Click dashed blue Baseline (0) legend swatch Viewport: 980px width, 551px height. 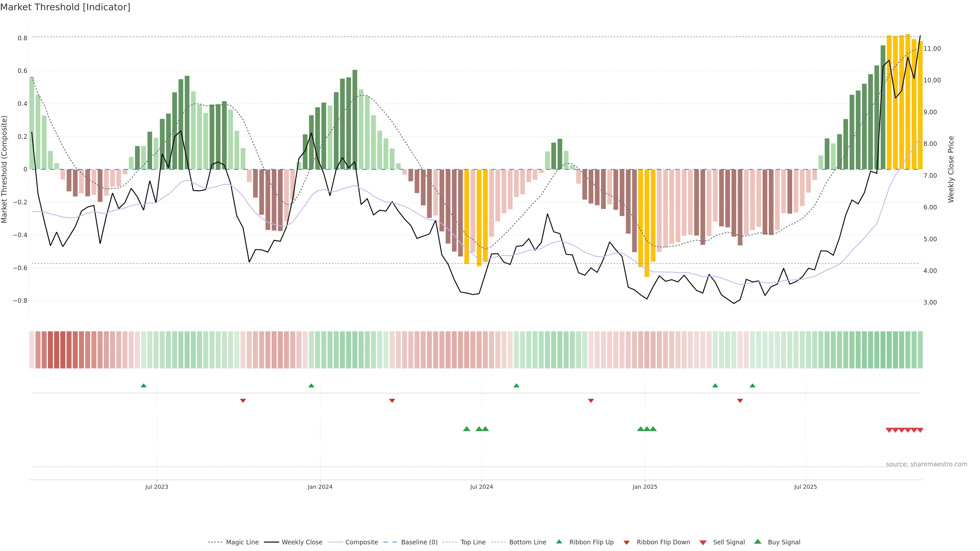[x=390, y=542]
